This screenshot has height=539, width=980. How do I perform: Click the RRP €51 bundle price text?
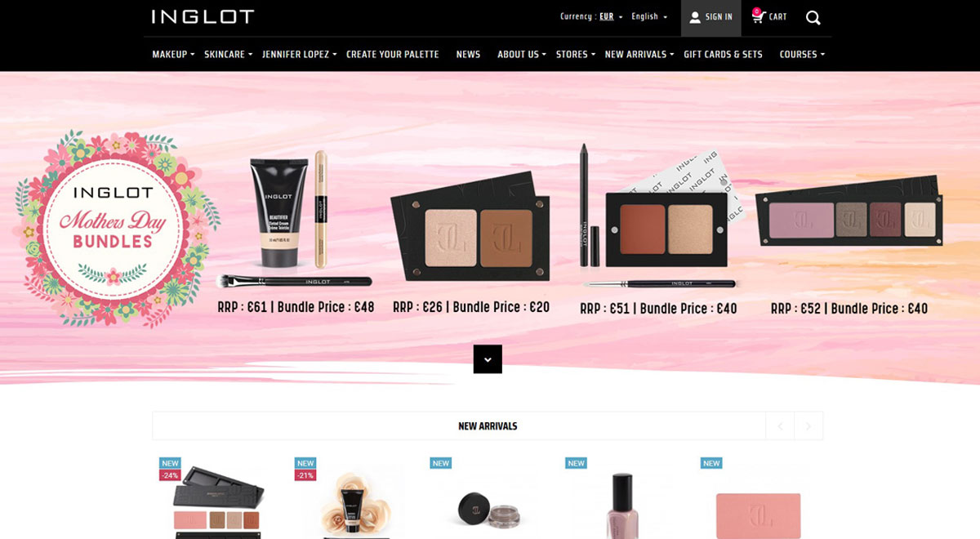point(658,309)
